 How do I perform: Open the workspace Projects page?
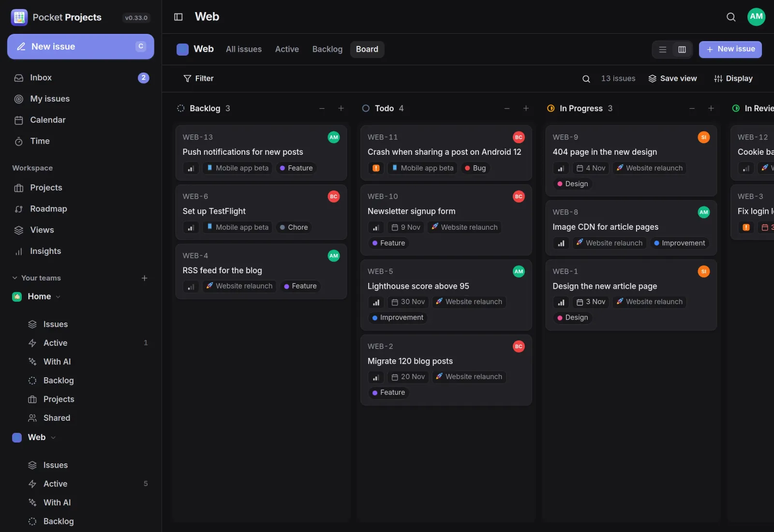click(x=81, y=188)
